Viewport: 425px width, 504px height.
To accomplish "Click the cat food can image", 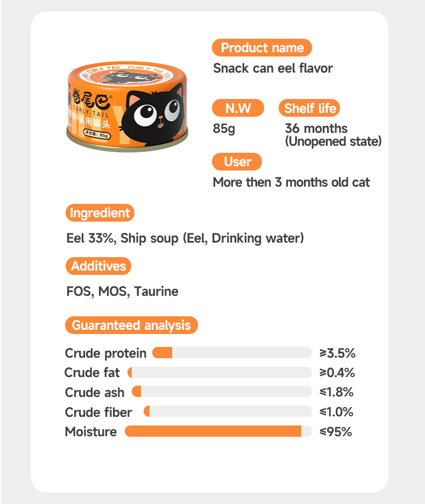I will coord(127,107).
